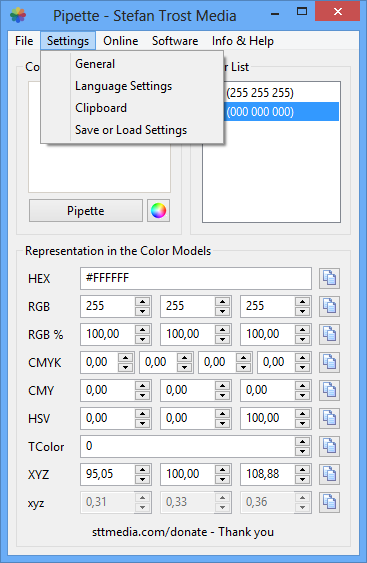Click the HEX input field

(x=196, y=278)
